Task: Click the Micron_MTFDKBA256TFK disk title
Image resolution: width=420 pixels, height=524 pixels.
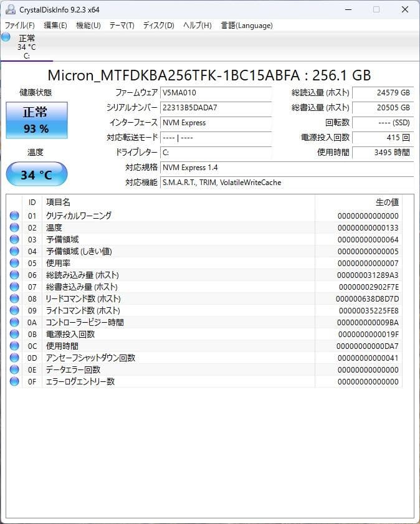Action: pos(209,75)
